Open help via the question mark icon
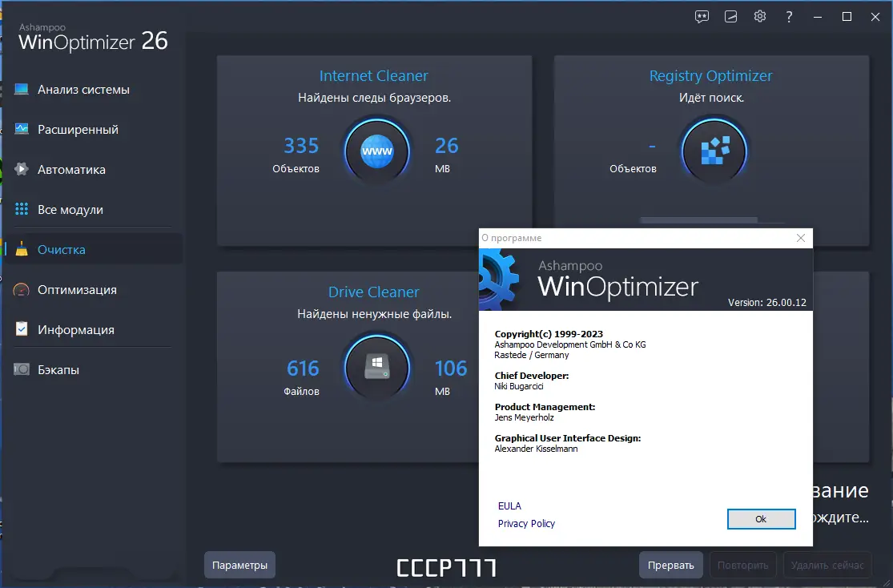Viewport: 893px width, 588px height. click(x=789, y=17)
